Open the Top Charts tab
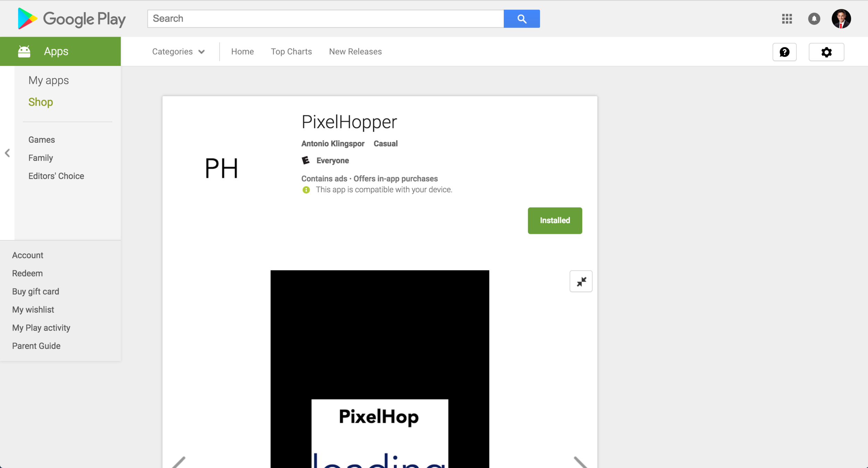Screen dimensions: 868x468 click(291, 51)
